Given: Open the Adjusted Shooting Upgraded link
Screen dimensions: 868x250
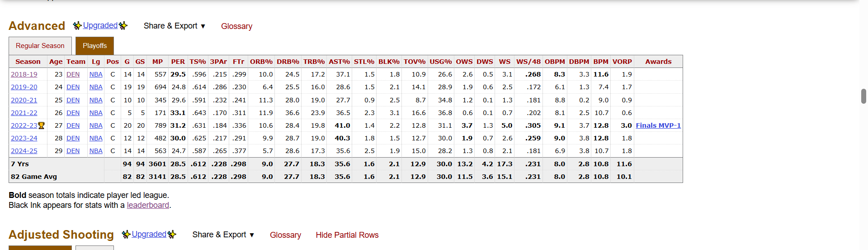Looking at the screenshot, I should 149,234.
